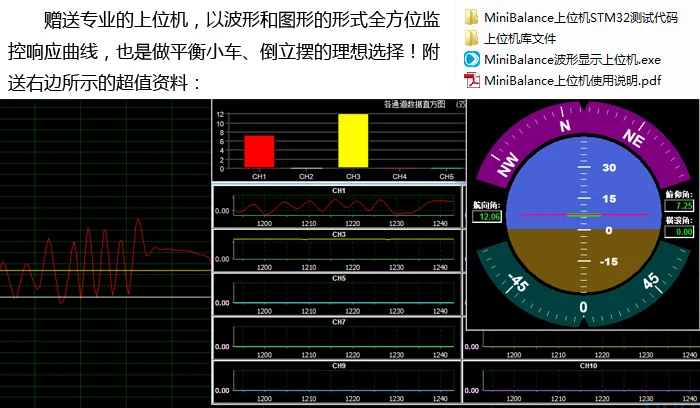The height and width of the screenshot is (408, 700).
Task: Select the CH7 waveform panel title
Action: 339,322
